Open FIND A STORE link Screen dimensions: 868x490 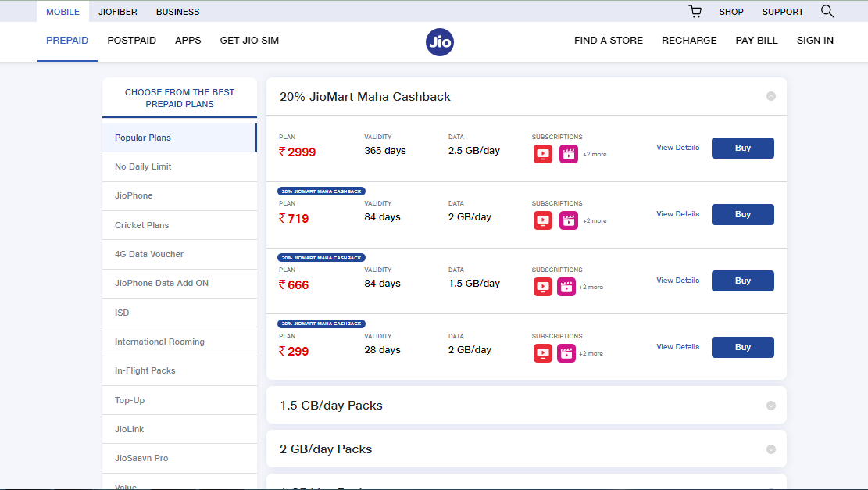click(x=609, y=41)
